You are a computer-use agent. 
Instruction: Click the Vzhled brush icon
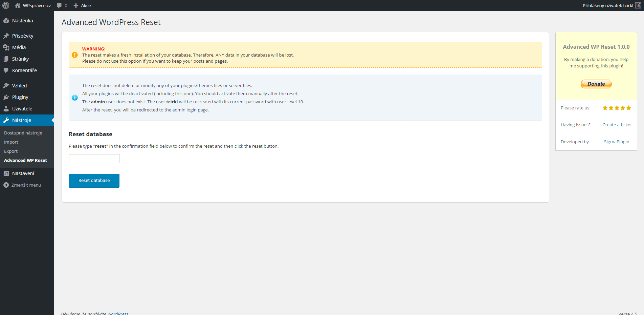tap(6, 86)
